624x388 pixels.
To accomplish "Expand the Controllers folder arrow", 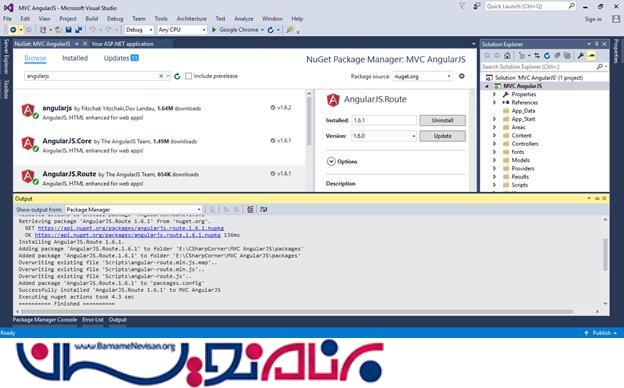I will coord(494,144).
